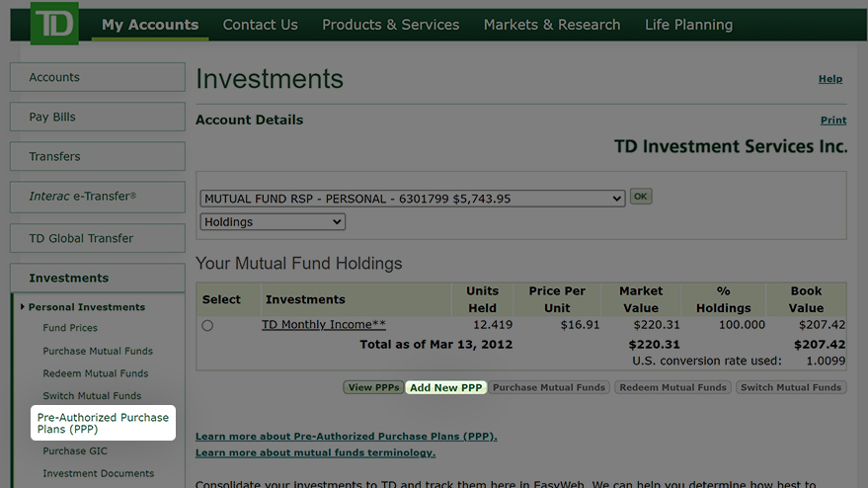Click the Total as of Mar 13, 2012 text
The image size is (868, 488).
coord(436,345)
